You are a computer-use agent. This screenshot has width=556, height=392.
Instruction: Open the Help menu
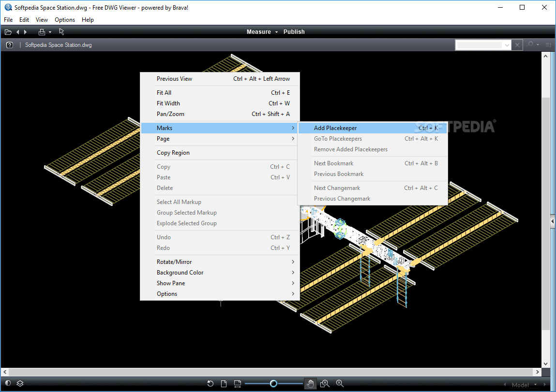click(x=88, y=20)
